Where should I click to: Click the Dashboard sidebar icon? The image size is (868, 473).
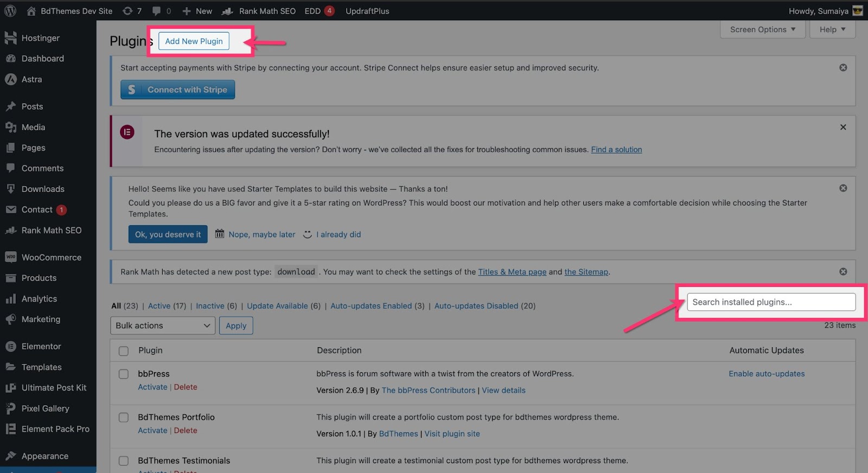tap(10, 59)
